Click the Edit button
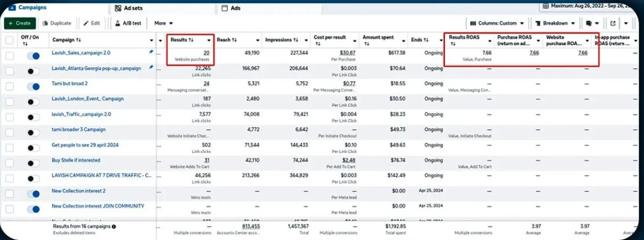The height and width of the screenshot is (240, 644). click(92, 23)
